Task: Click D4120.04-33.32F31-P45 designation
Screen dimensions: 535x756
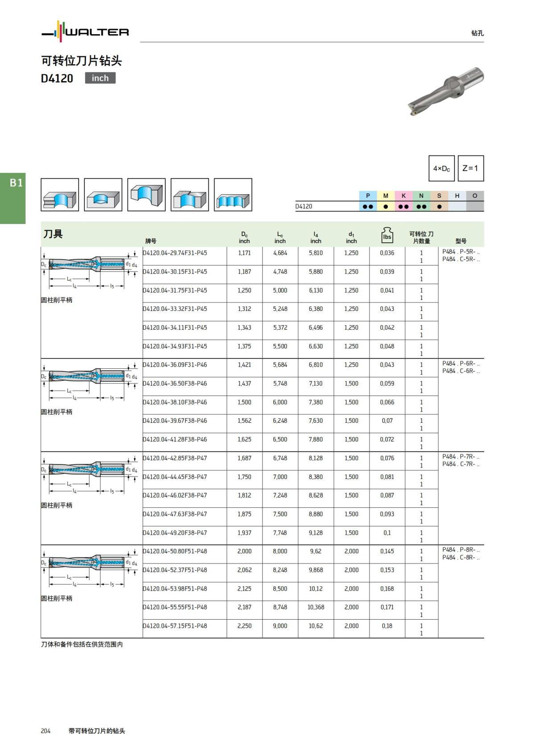Action: coord(175,309)
